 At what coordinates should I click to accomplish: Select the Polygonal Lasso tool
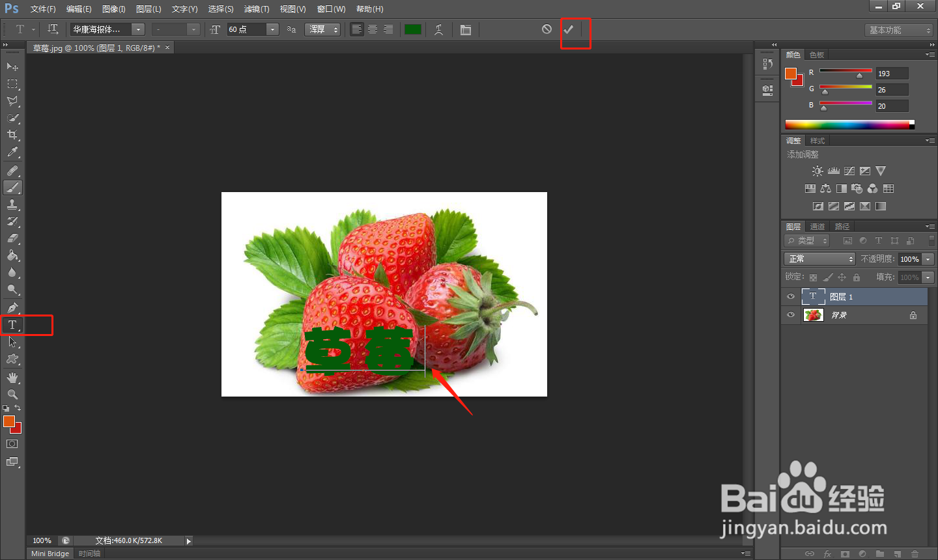[12, 101]
